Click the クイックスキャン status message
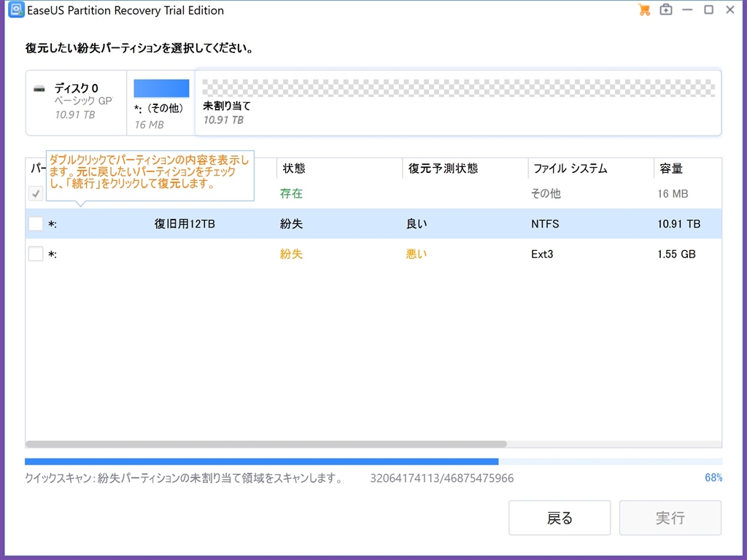Image resolution: width=747 pixels, height=560 pixels. click(184, 478)
